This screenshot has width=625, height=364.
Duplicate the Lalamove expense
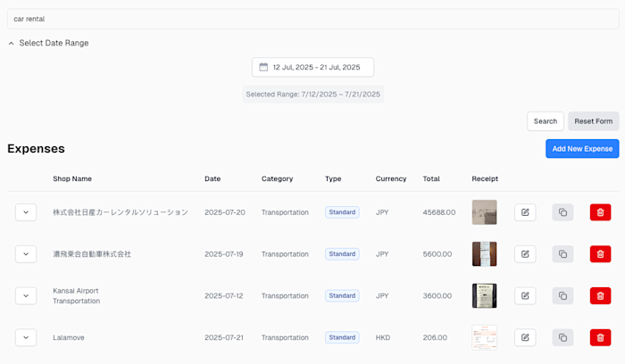point(562,337)
